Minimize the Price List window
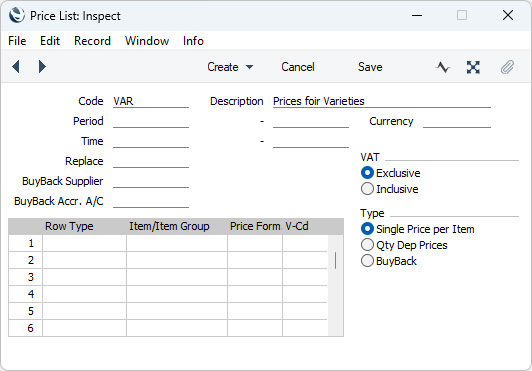 [x=417, y=15]
